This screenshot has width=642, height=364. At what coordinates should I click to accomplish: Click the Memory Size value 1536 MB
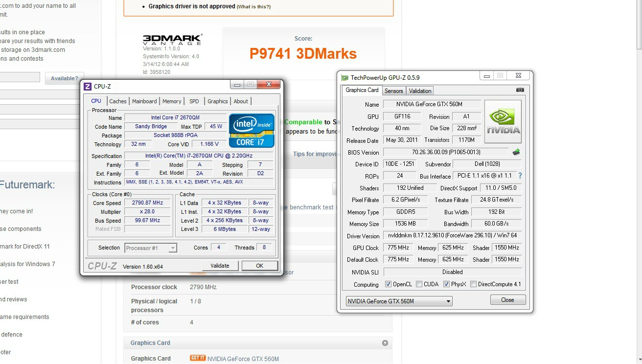tap(406, 224)
